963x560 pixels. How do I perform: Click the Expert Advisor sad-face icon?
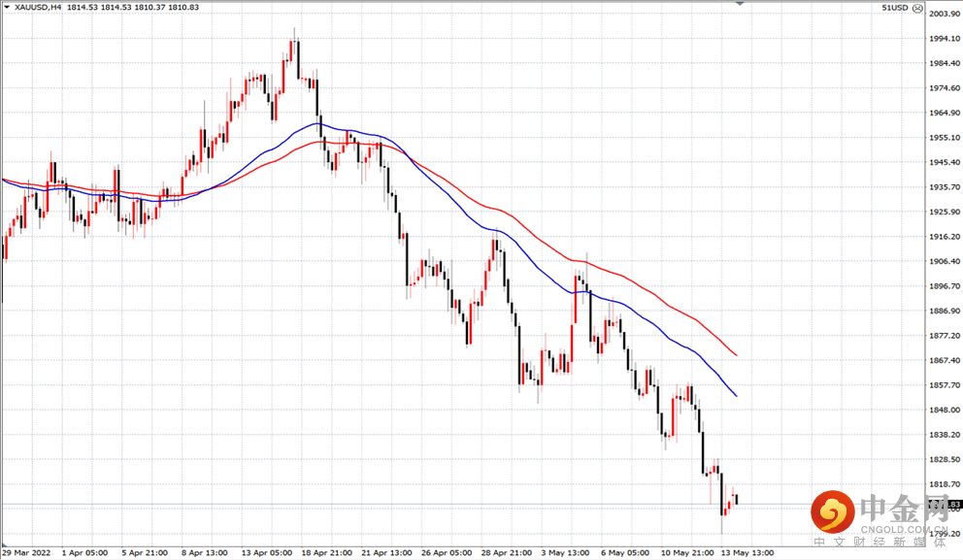(x=917, y=8)
